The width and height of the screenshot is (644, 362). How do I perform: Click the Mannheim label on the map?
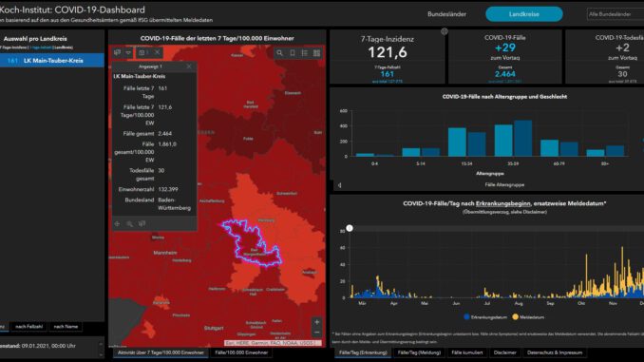click(x=165, y=253)
